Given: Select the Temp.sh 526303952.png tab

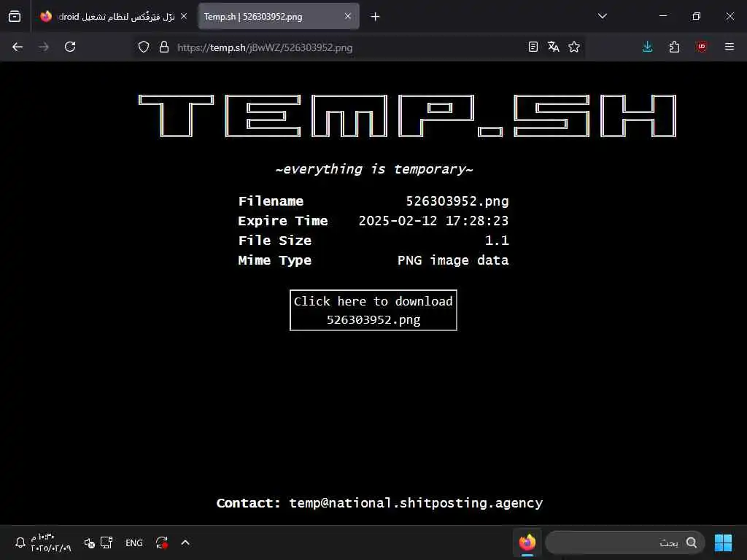Looking at the screenshot, I should 279,17.
